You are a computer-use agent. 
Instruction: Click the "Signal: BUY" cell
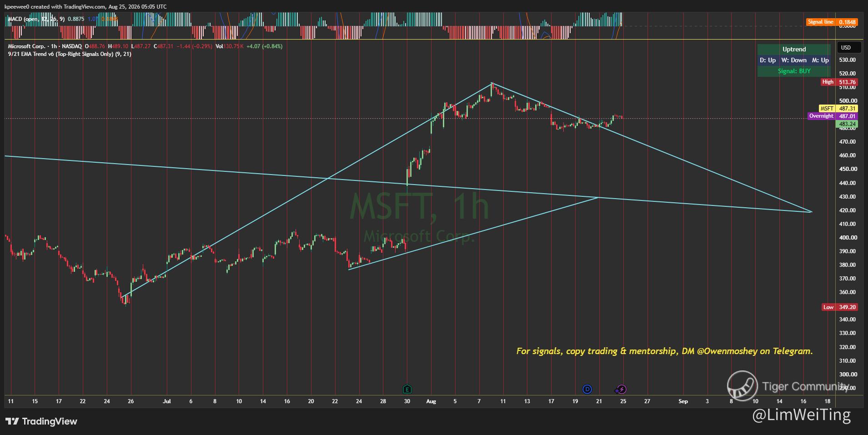click(x=794, y=71)
